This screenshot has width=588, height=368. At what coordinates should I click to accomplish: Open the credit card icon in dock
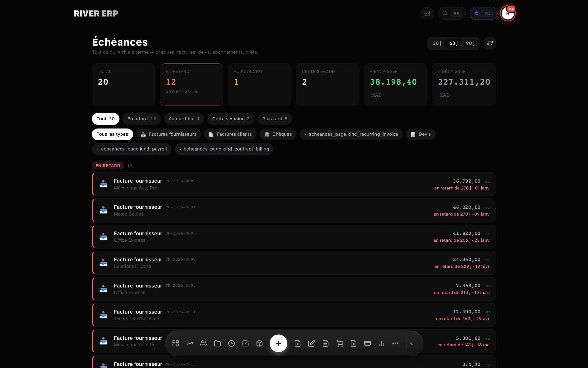point(367,343)
